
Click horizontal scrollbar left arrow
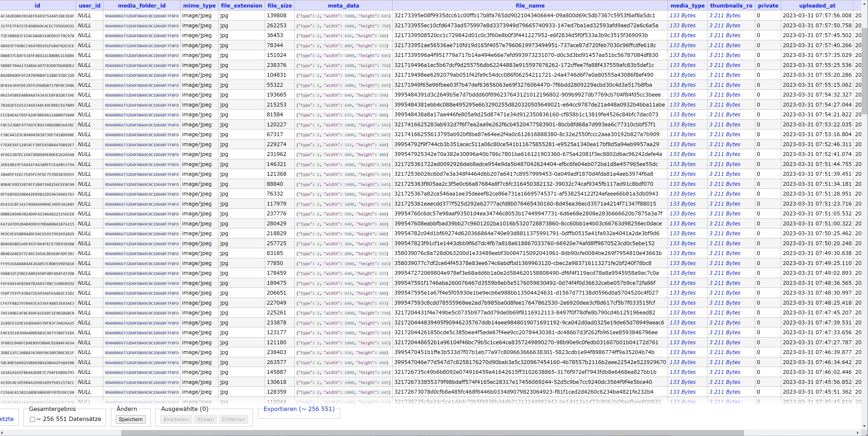(2, 433)
